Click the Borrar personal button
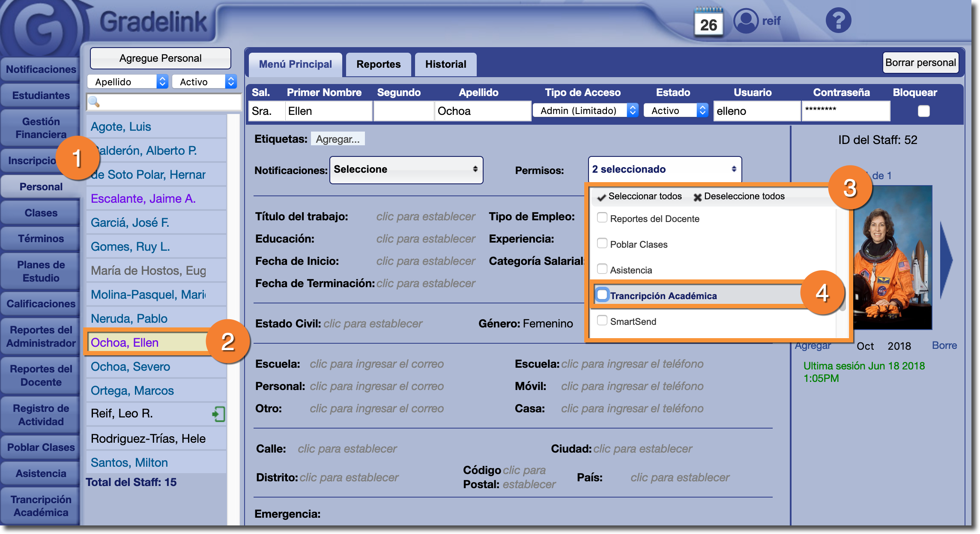The image size is (980, 534). 920,63
